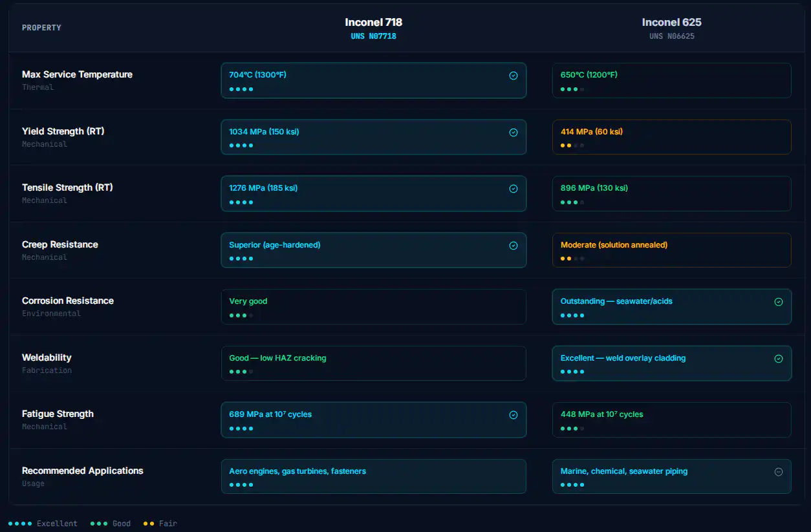The height and width of the screenshot is (532, 811).
Task: Select the Inconel 625 column header
Action: [x=671, y=22]
